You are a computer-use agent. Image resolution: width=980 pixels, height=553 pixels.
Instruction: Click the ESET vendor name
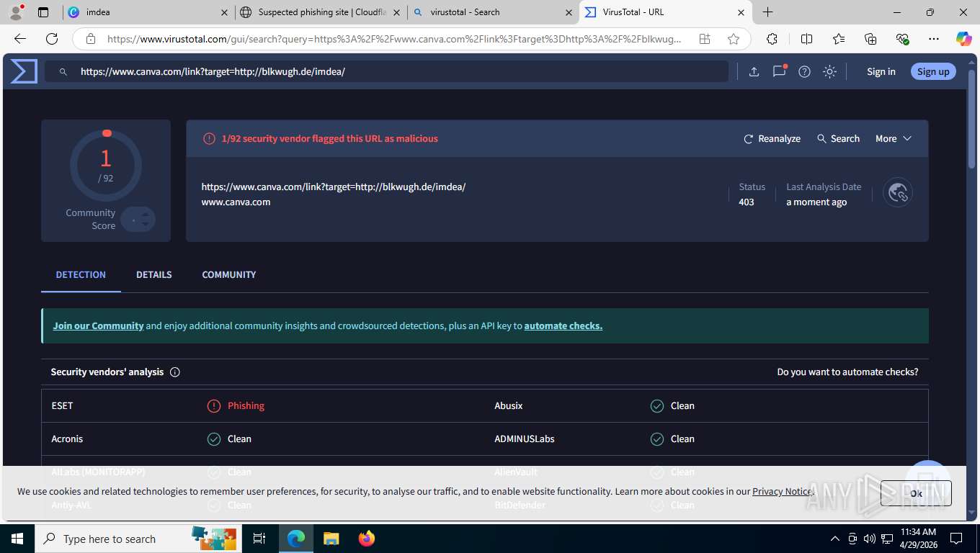click(x=63, y=406)
